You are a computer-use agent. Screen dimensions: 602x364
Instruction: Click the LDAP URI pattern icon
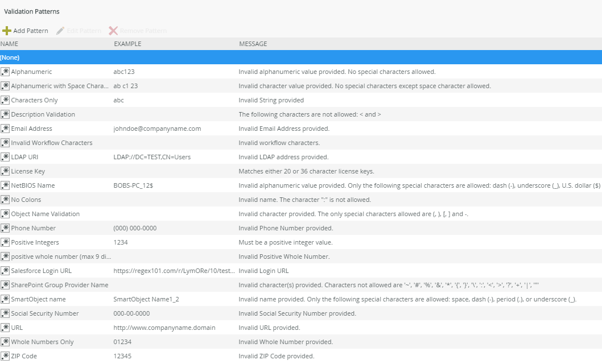point(5,157)
